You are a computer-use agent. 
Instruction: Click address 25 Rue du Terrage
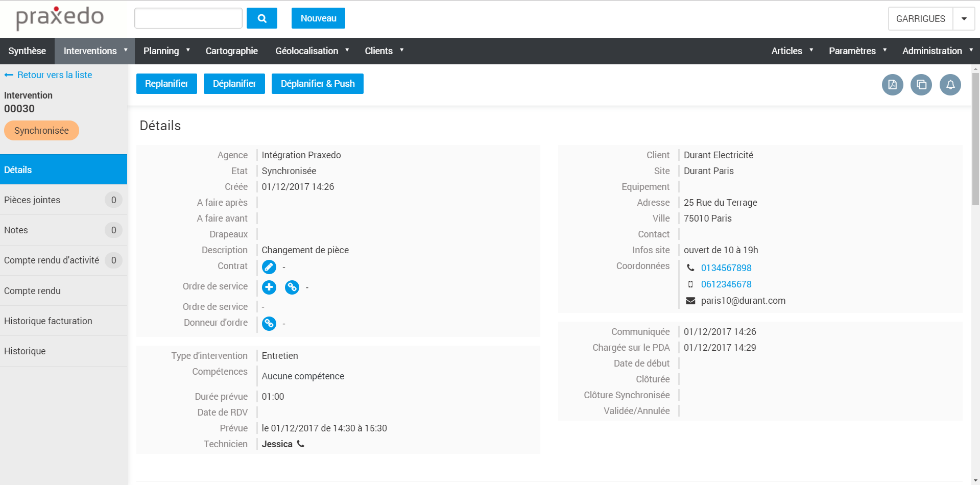tap(721, 203)
